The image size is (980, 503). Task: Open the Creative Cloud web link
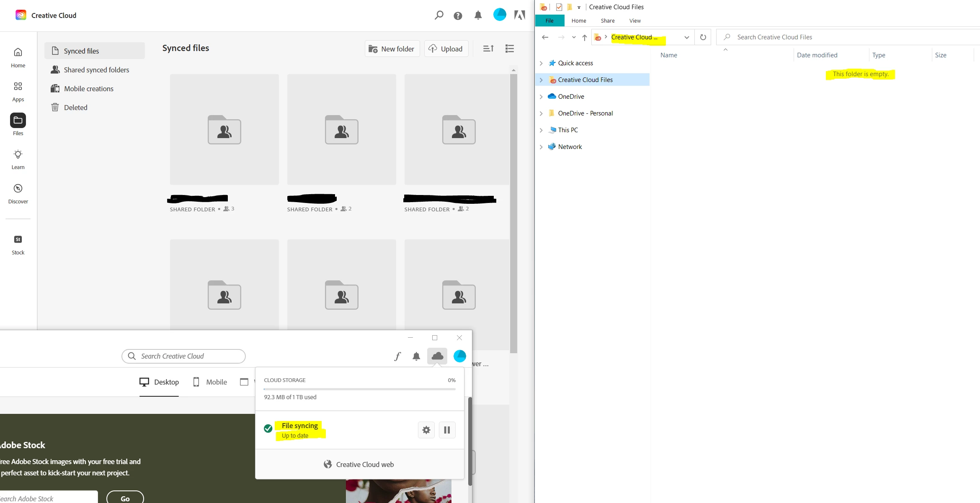coord(359,465)
